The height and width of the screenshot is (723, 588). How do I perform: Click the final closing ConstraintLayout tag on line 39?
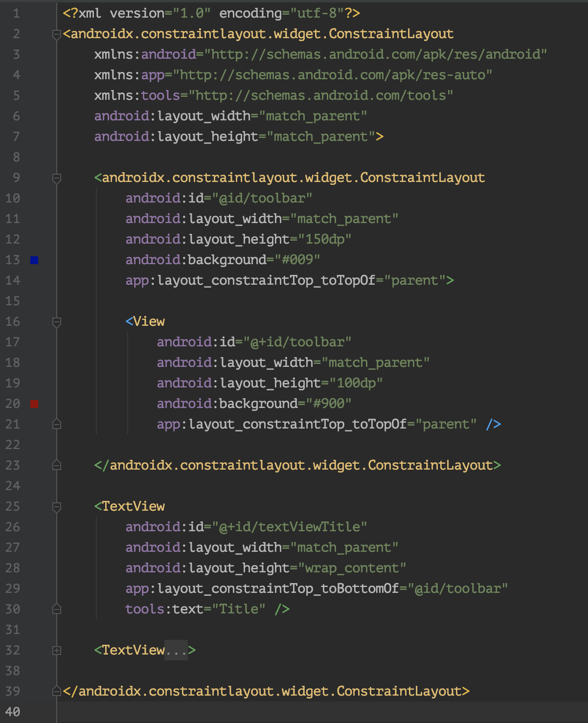click(266, 691)
